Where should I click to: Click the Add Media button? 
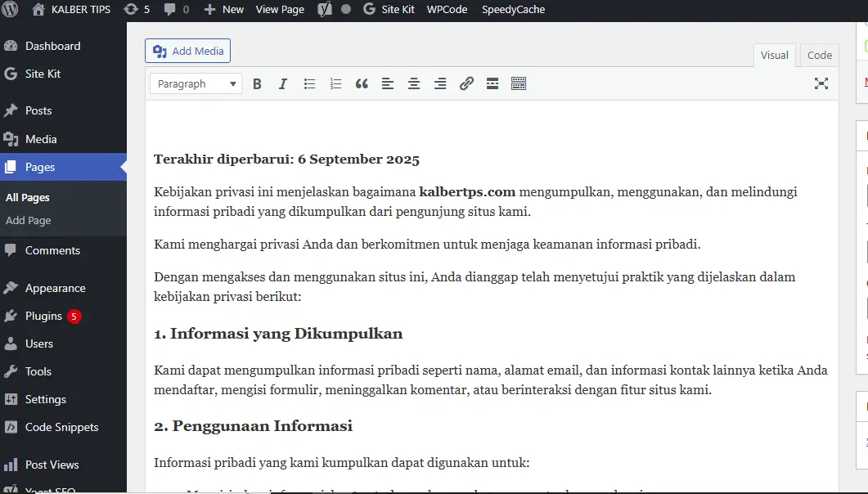[187, 51]
